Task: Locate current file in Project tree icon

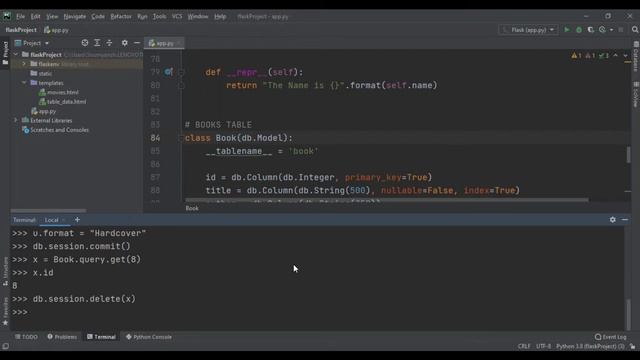Action: pos(84,43)
